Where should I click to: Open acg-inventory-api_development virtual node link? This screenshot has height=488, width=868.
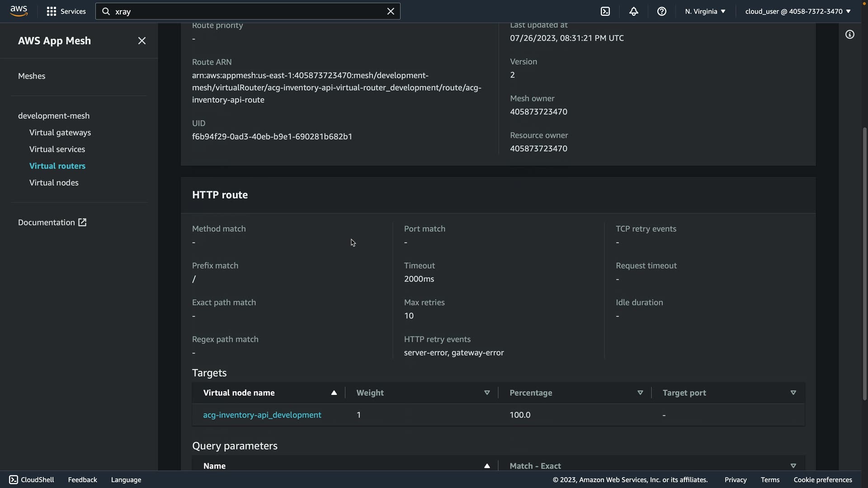coord(262,415)
